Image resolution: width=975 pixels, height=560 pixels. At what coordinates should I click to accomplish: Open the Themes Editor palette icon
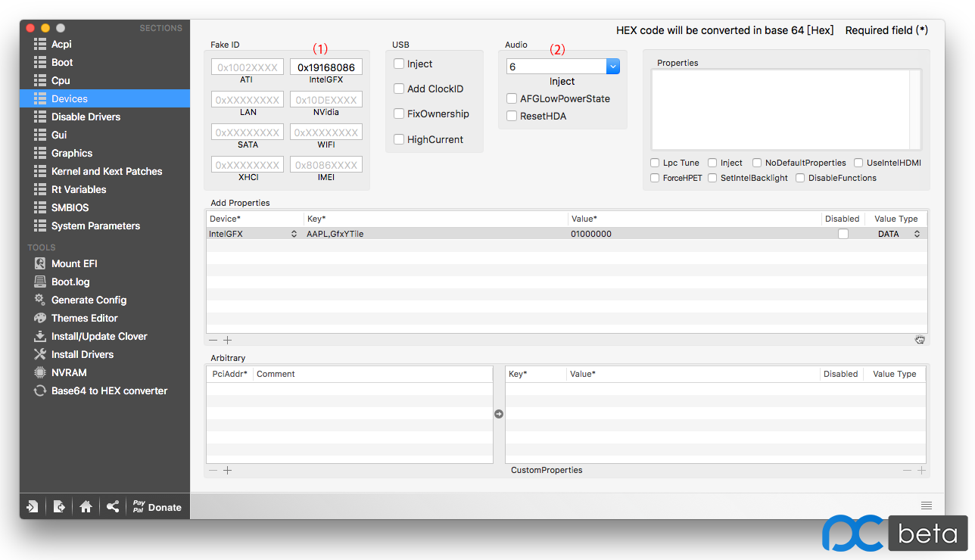[40, 318]
